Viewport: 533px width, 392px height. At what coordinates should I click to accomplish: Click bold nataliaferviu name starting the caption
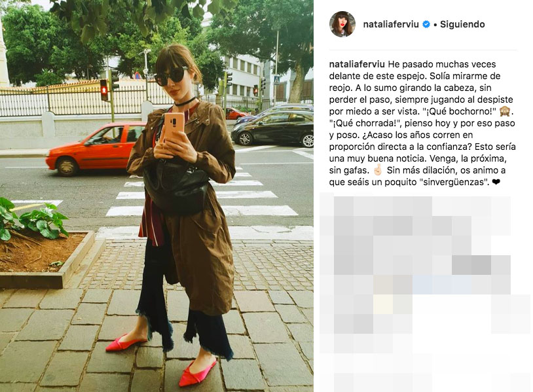point(357,64)
